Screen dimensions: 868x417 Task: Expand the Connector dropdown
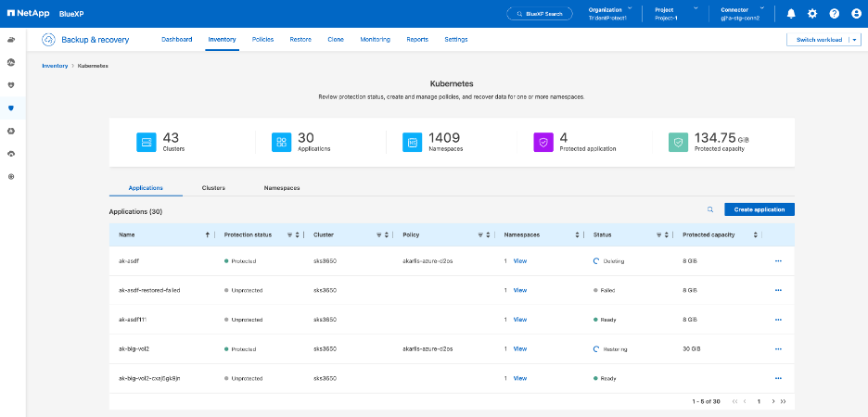760,8
